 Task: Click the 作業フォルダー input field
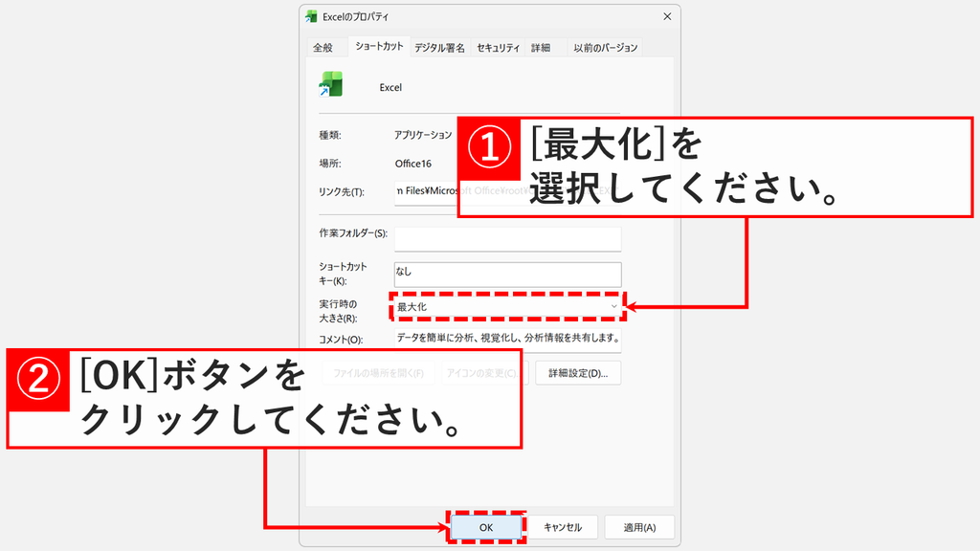(507, 239)
